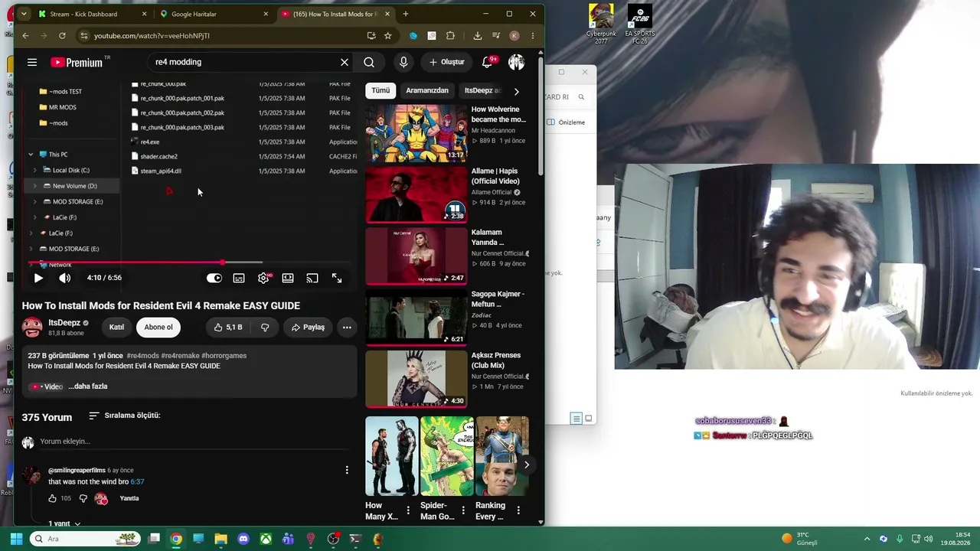Open the Sıralama ölçütü sort dropdown
The image size is (980, 551).
124,416
